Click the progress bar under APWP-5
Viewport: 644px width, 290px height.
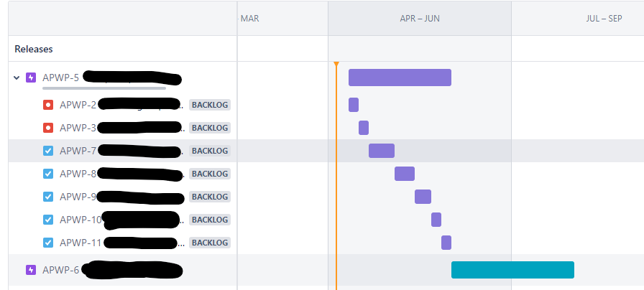104,88
